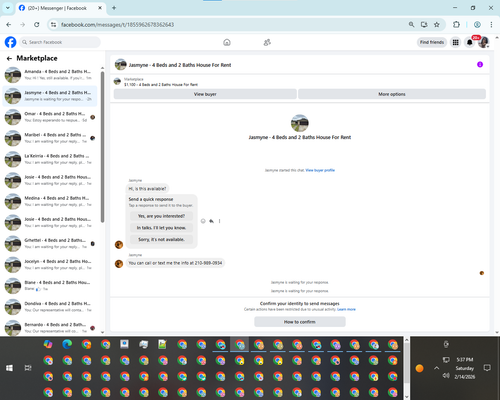Go back using the Marketplace arrow

click(9, 59)
